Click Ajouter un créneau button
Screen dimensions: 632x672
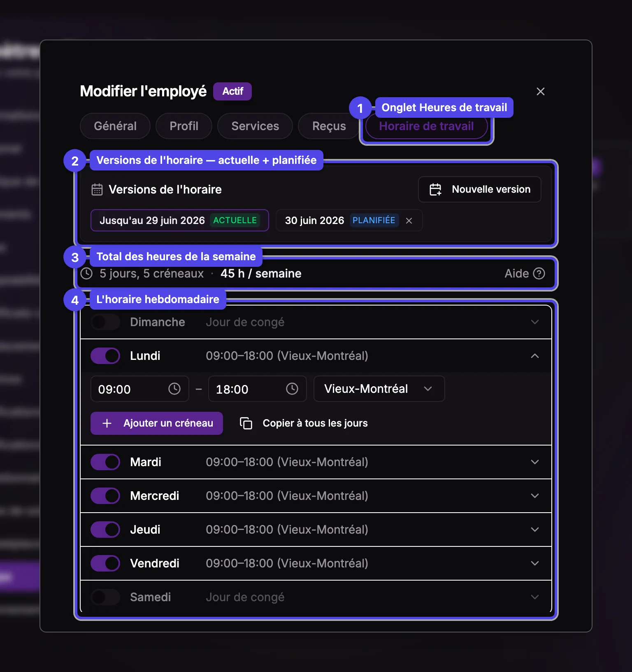click(157, 423)
